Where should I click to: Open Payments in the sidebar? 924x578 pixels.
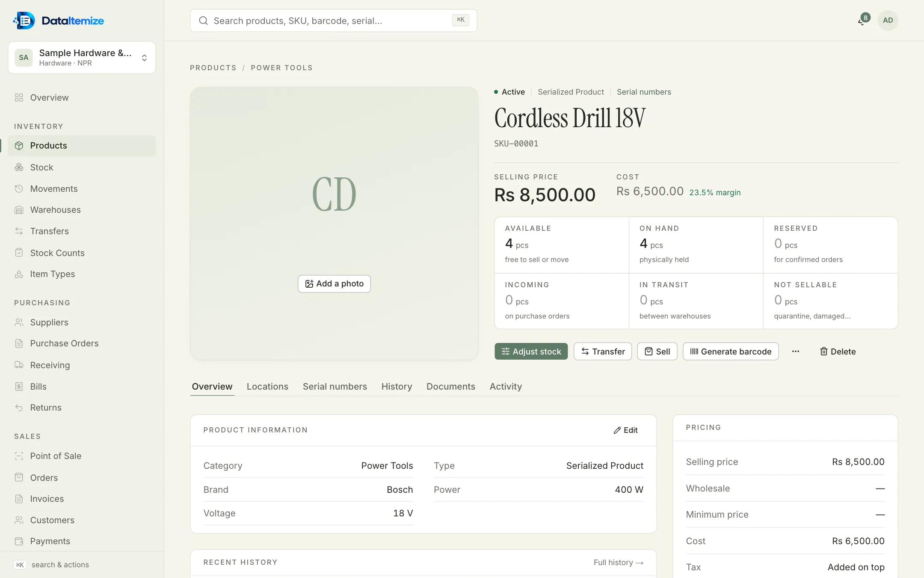pos(81,541)
